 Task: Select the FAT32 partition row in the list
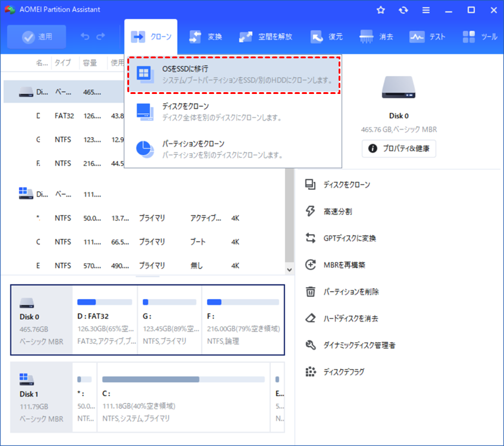coord(64,116)
